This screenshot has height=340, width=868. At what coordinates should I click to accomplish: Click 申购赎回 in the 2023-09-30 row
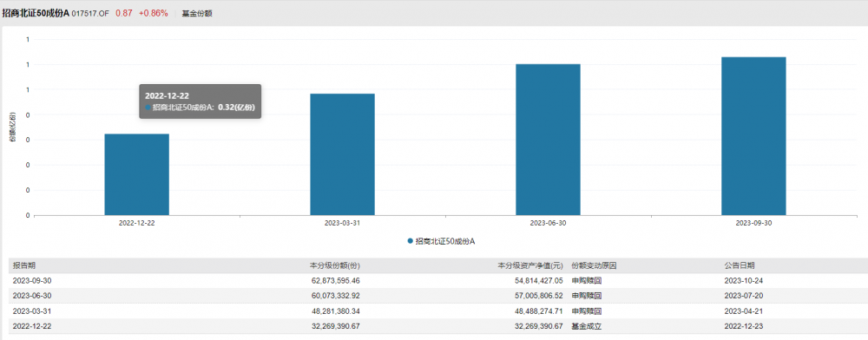point(586,281)
